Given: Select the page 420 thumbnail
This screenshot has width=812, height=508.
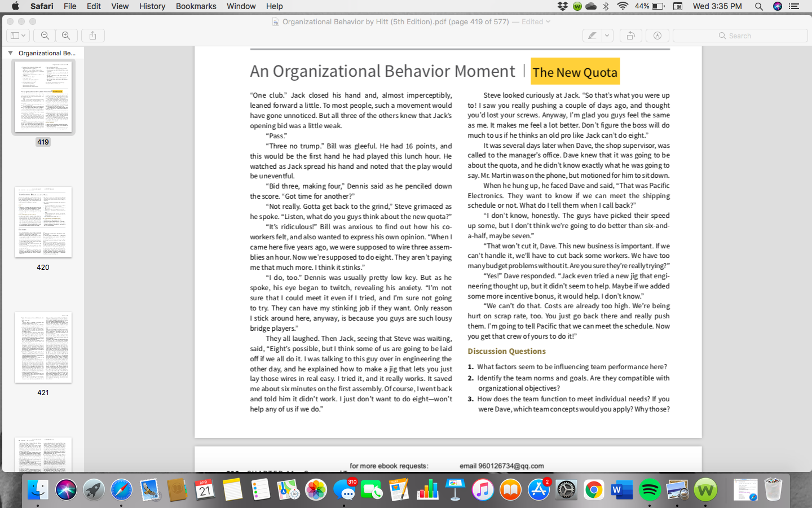Looking at the screenshot, I should [43, 222].
